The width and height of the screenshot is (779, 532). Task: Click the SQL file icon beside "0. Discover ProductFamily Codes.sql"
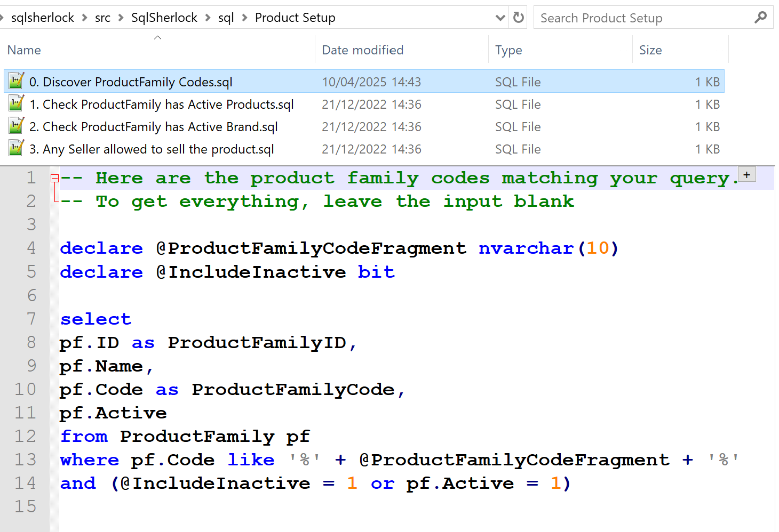point(16,81)
